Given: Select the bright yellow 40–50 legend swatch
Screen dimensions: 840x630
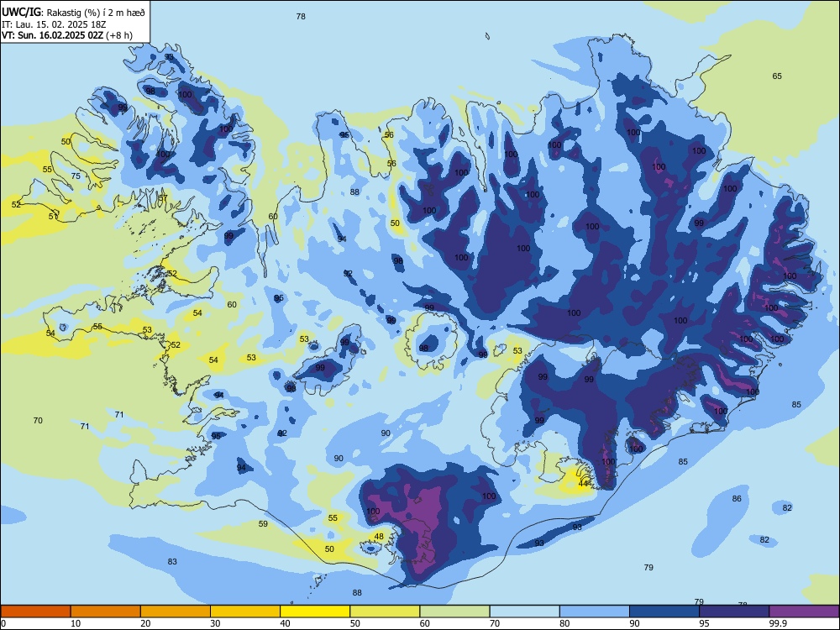Looking at the screenshot, I should [x=315, y=612].
